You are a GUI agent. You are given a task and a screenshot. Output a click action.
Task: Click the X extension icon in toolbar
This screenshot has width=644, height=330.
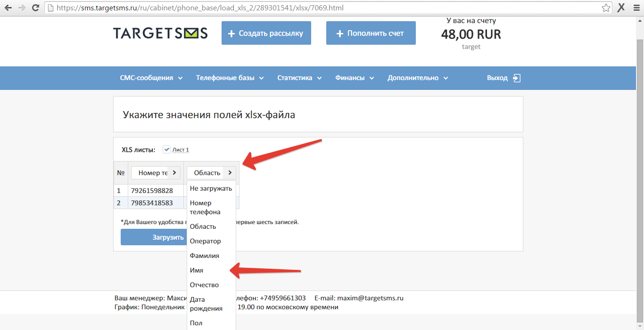pyautogui.click(x=621, y=8)
